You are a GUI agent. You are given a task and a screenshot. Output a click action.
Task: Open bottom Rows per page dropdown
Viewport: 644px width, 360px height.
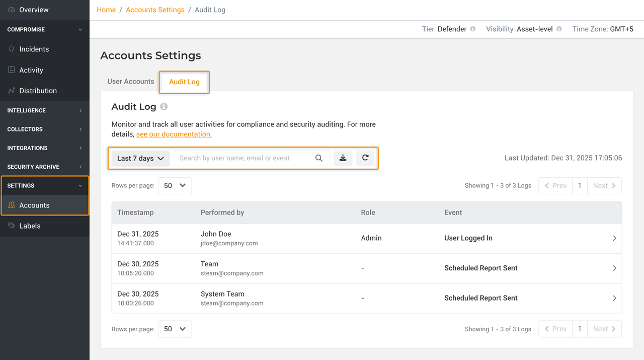coord(175,329)
